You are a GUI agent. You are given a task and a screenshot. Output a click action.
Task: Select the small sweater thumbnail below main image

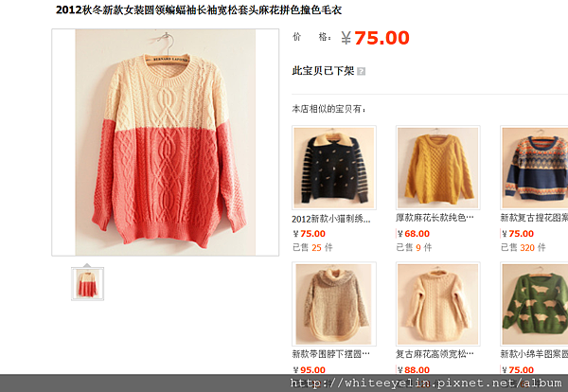87,284
